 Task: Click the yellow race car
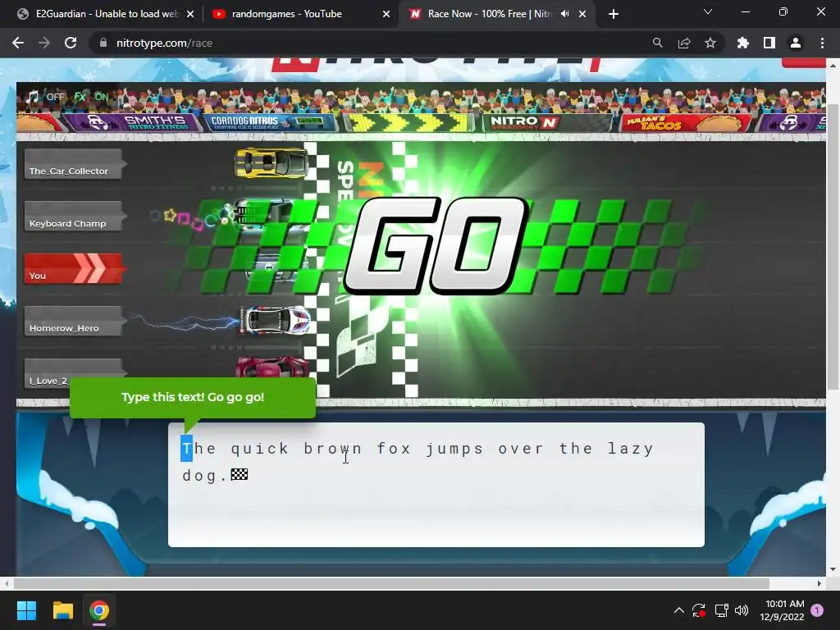coord(272,163)
